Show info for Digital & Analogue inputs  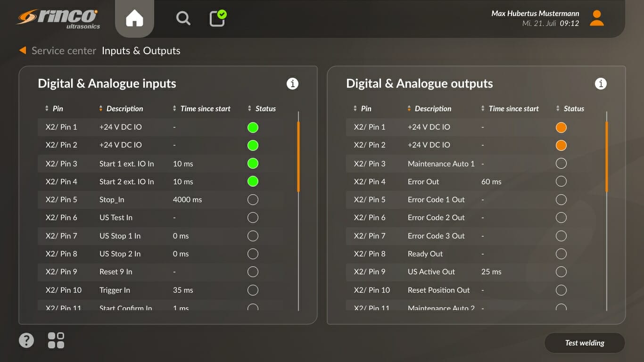click(x=292, y=84)
